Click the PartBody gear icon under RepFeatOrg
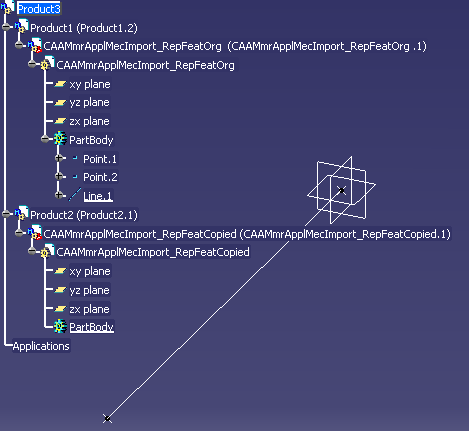Screen dimensions: 469x431 tap(60, 138)
